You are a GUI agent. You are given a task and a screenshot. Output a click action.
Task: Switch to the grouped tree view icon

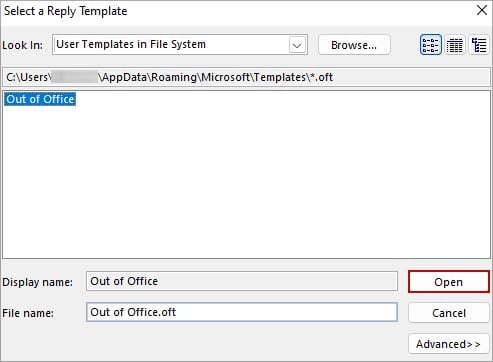pyautogui.click(x=479, y=45)
